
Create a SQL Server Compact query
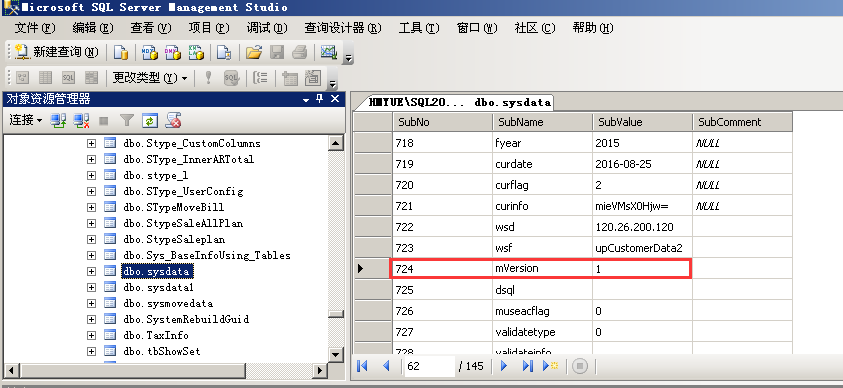[x=224, y=52]
